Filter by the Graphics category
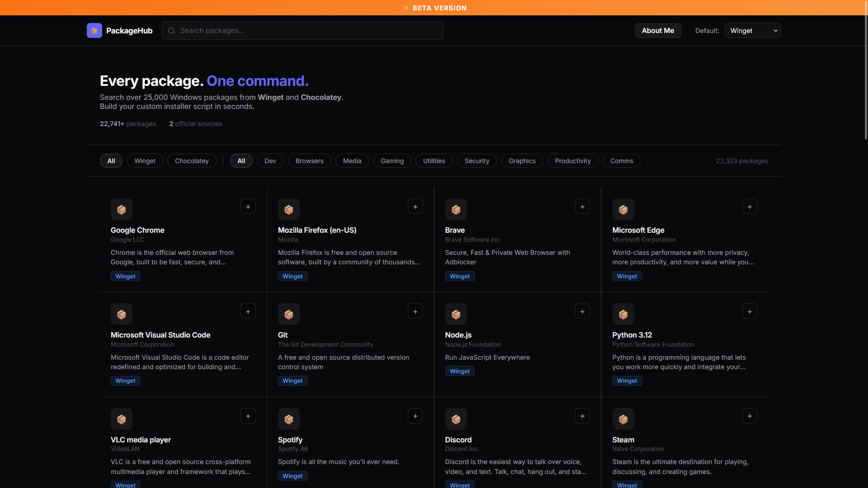Viewport: 868px width, 488px height. click(522, 161)
